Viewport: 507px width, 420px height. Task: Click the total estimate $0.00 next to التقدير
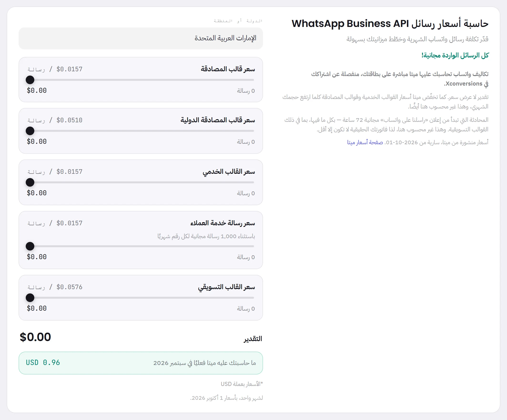pyautogui.click(x=35, y=337)
